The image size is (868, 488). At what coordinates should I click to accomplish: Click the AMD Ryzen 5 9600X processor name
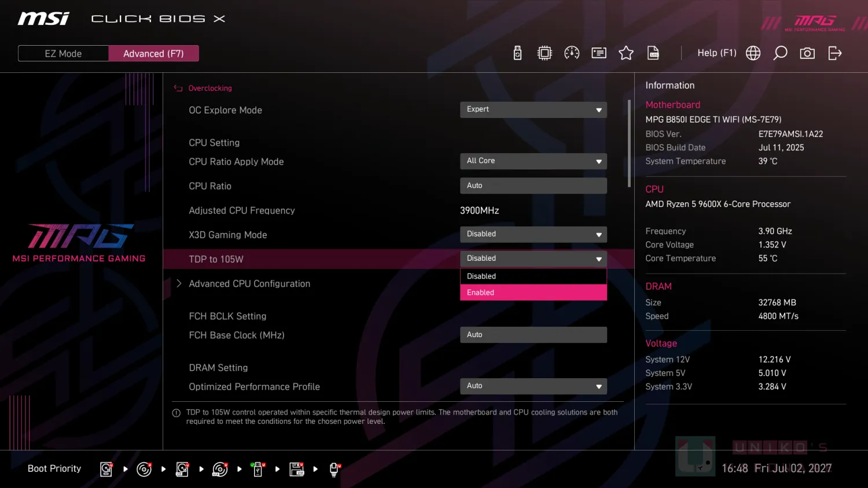(718, 204)
